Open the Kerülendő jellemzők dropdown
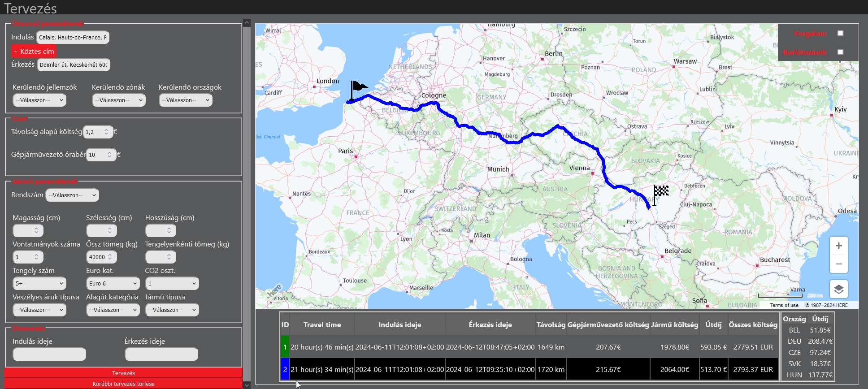Viewport: 868px width, 389px height. pyautogui.click(x=39, y=100)
